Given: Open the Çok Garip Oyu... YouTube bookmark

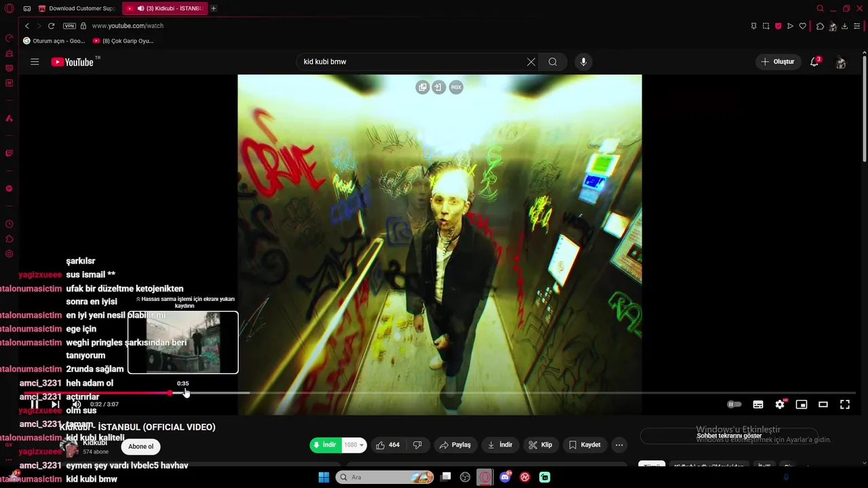Looking at the screenshot, I should pos(123,41).
